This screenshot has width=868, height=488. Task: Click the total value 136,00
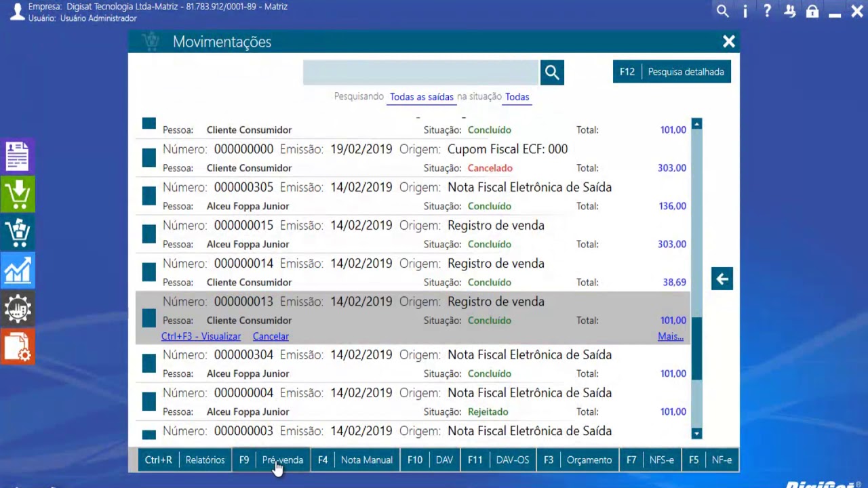(672, 206)
